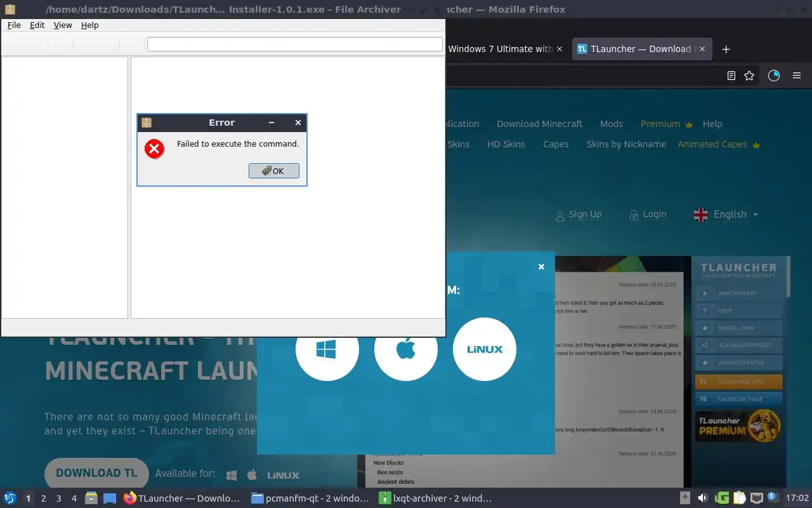
Task: Click the show desktop panel icon
Action: (x=110, y=498)
